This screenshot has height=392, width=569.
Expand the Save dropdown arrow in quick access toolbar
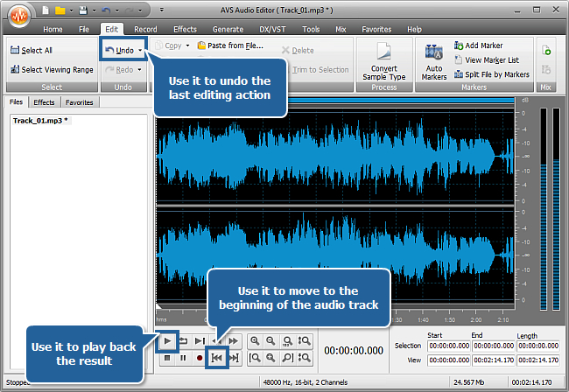(x=94, y=10)
